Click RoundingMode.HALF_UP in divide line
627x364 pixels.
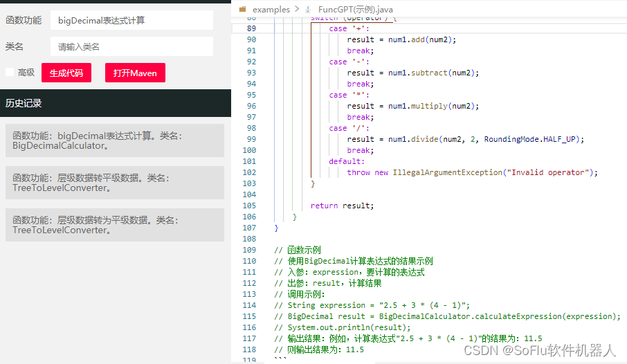click(x=530, y=139)
